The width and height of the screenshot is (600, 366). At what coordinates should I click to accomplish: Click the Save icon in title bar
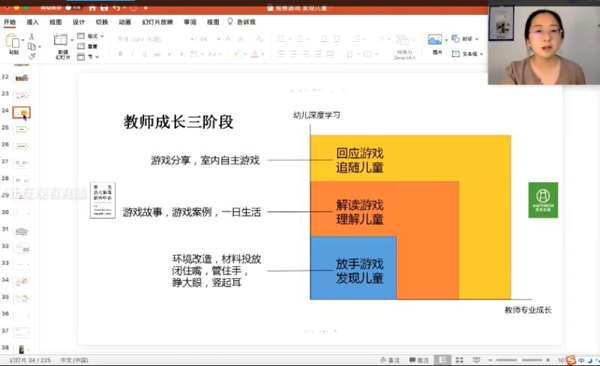[104, 7]
